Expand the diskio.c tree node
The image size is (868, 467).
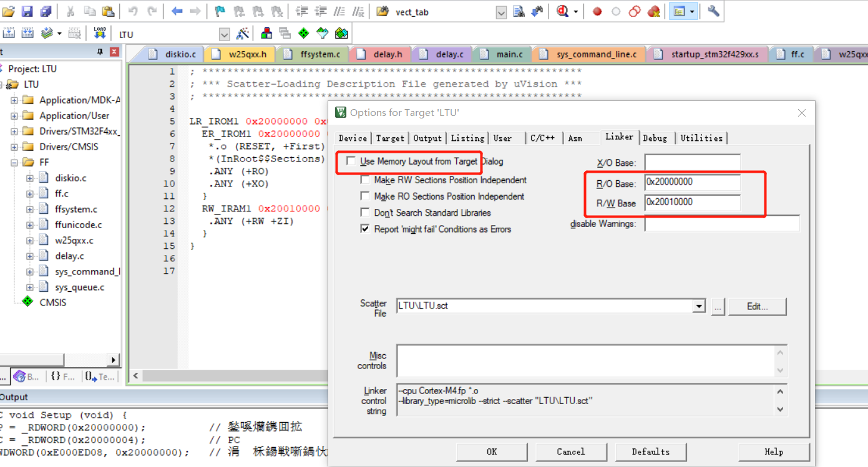point(29,178)
